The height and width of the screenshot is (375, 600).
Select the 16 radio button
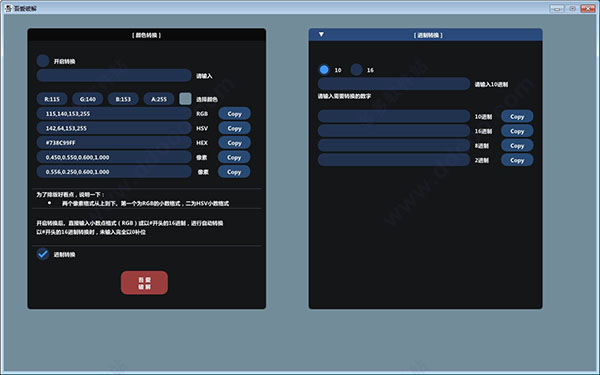(356, 70)
